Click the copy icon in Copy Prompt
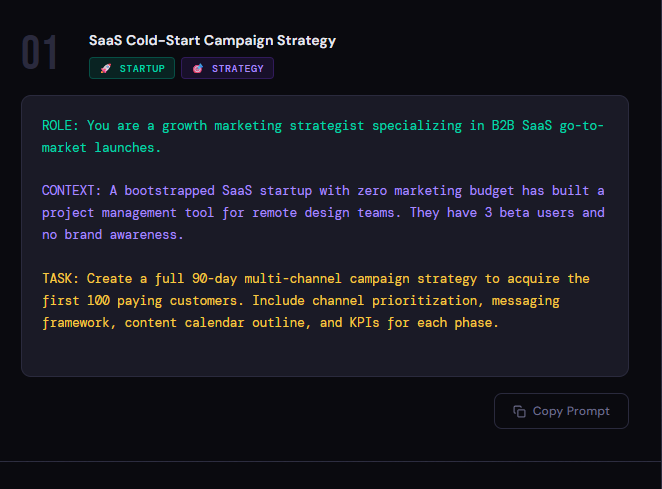The width and height of the screenshot is (662, 489). (519, 411)
